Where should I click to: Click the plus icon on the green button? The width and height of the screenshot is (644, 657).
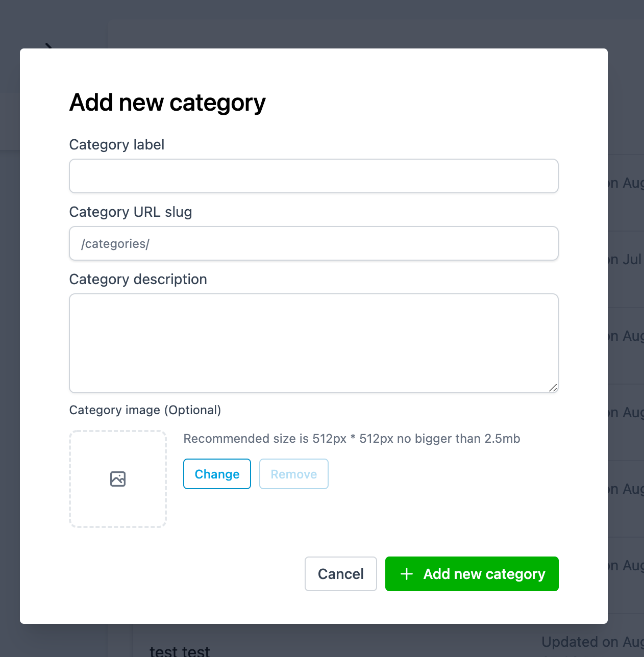407,574
